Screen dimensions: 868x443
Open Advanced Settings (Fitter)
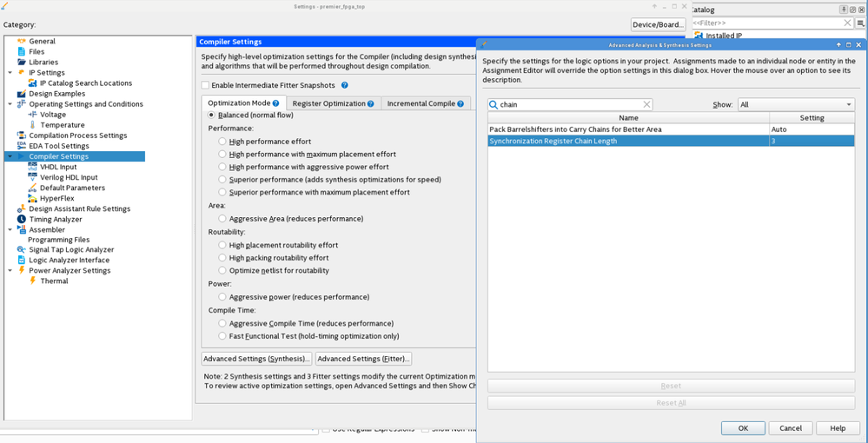pyautogui.click(x=364, y=359)
